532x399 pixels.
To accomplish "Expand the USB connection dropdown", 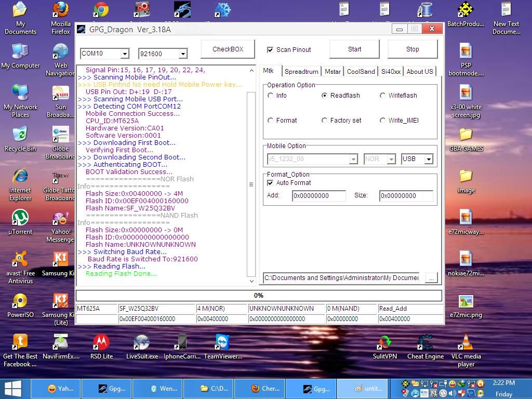I will (x=429, y=159).
